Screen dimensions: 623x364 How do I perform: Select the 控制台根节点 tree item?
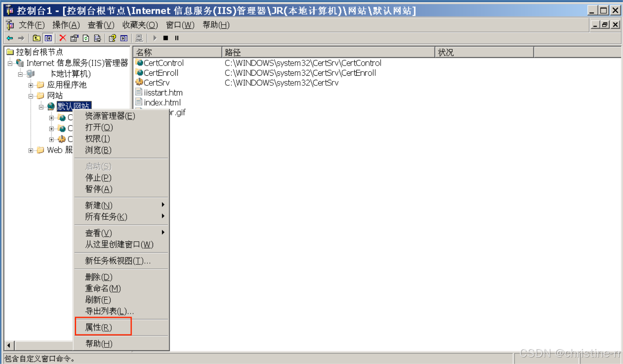click(39, 52)
